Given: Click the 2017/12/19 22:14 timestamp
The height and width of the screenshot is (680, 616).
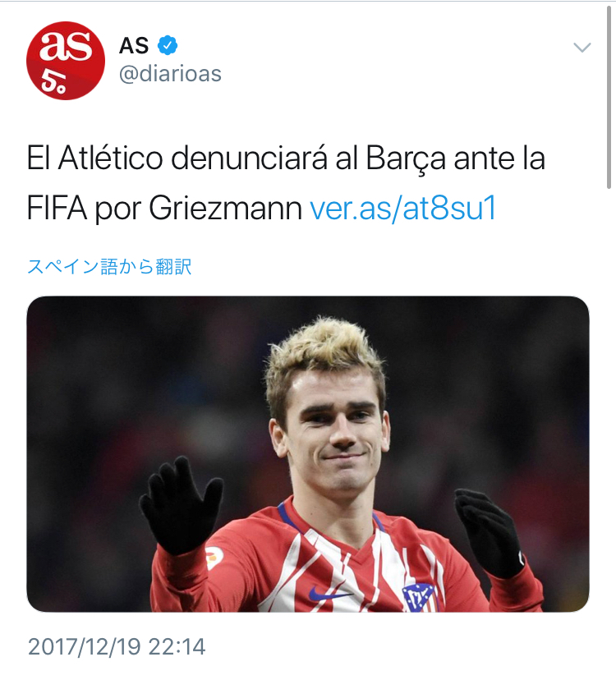Looking at the screenshot, I should 117,646.
